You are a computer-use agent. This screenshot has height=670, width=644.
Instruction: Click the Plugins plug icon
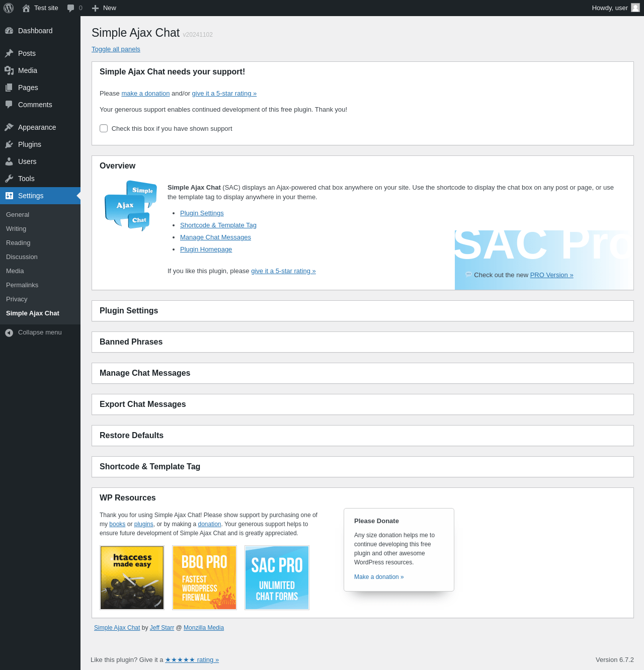point(9,144)
